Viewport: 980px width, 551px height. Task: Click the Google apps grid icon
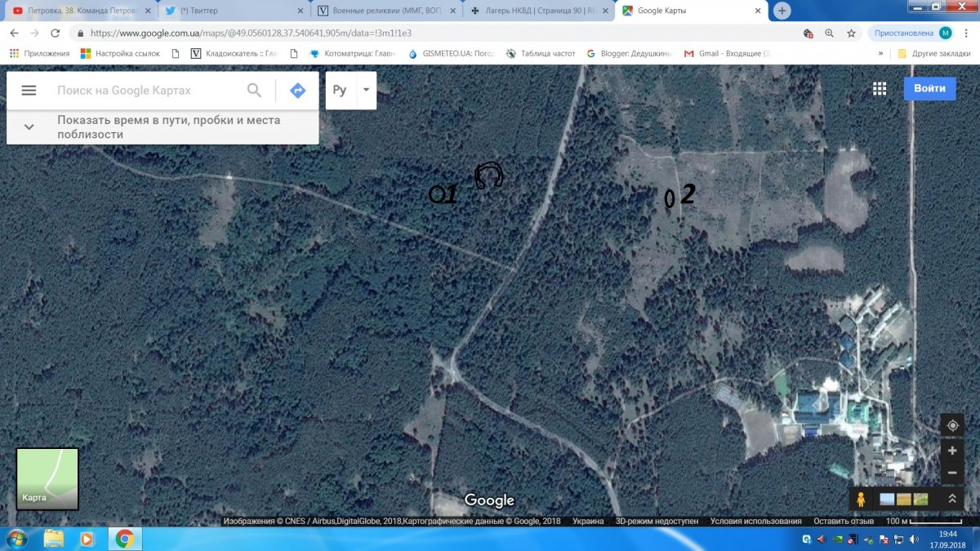point(880,89)
